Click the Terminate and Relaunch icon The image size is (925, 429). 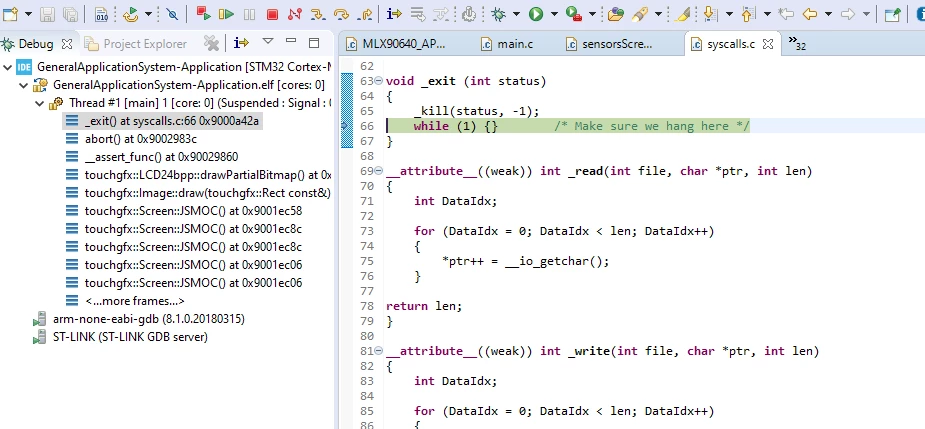(204, 14)
